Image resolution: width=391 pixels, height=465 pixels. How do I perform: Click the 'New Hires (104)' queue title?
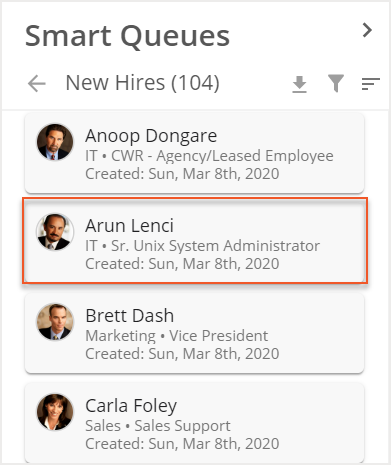pyautogui.click(x=142, y=83)
